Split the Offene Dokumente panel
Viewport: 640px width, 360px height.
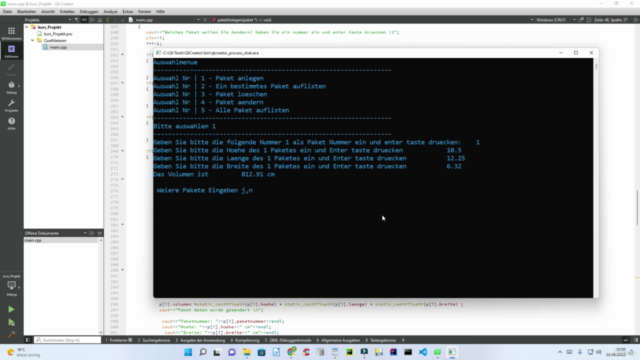(92, 233)
